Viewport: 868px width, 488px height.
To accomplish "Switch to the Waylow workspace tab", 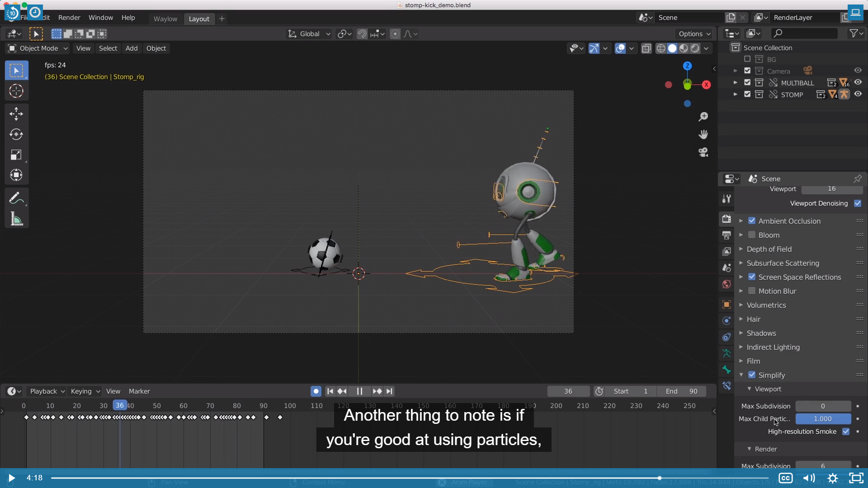I will pos(165,19).
